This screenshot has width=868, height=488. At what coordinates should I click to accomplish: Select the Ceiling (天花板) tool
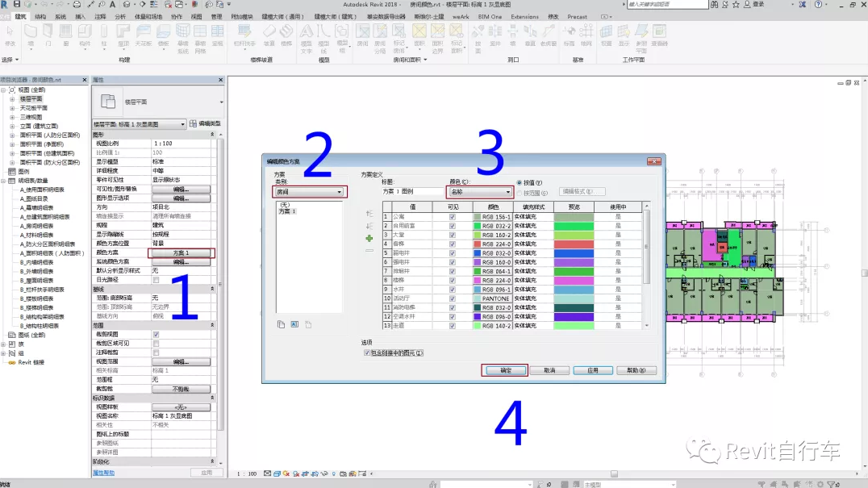pyautogui.click(x=143, y=37)
